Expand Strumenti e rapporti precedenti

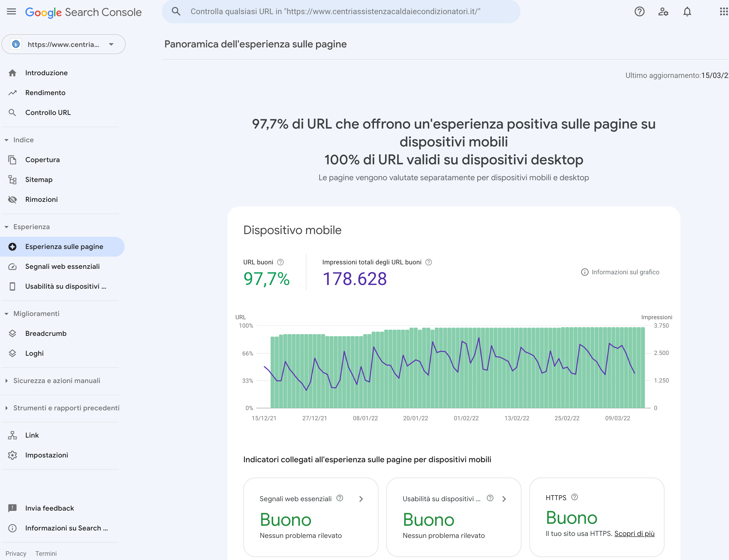point(6,408)
